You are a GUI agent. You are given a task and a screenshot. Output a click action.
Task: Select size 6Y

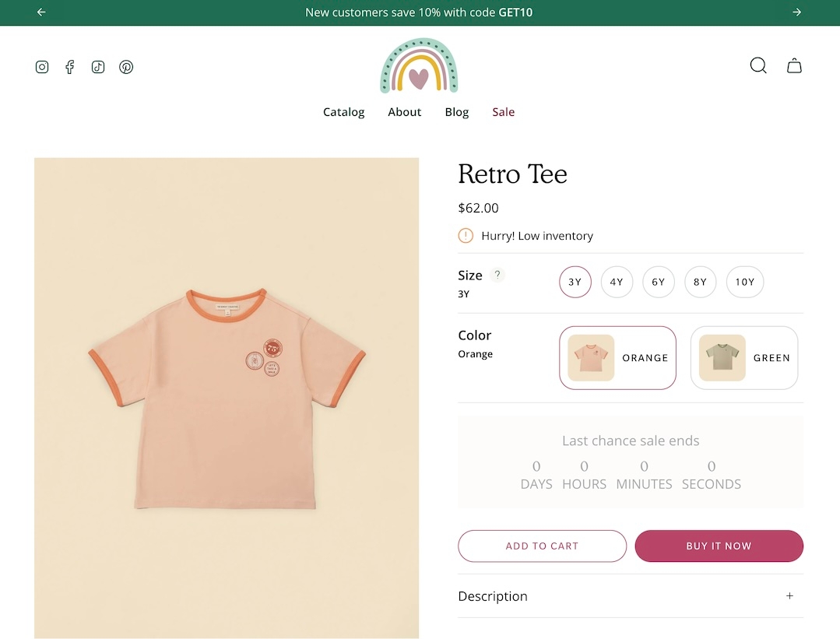click(x=659, y=282)
